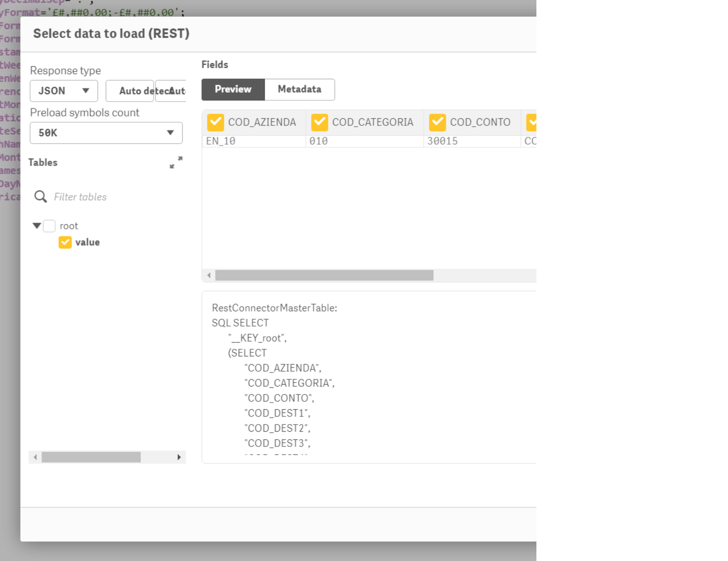Click the Auto detect button
The height and width of the screenshot is (561, 728).
pyautogui.click(x=130, y=91)
